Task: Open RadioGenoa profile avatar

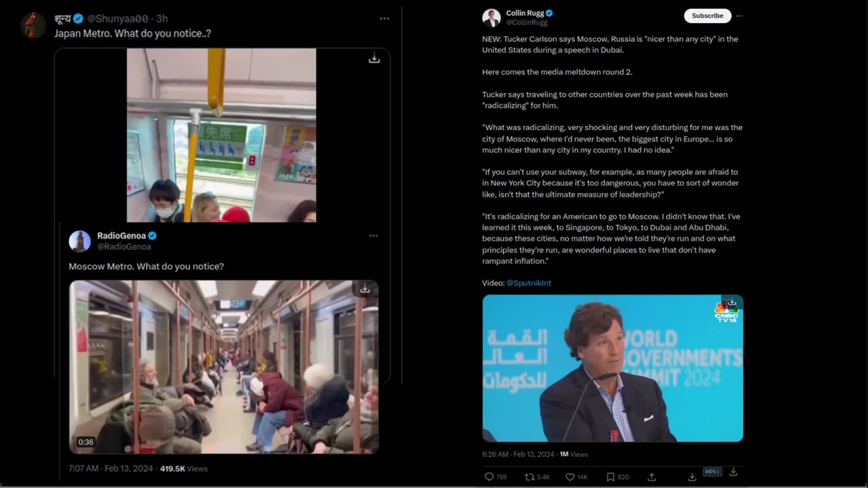Action: click(x=80, y=241)
